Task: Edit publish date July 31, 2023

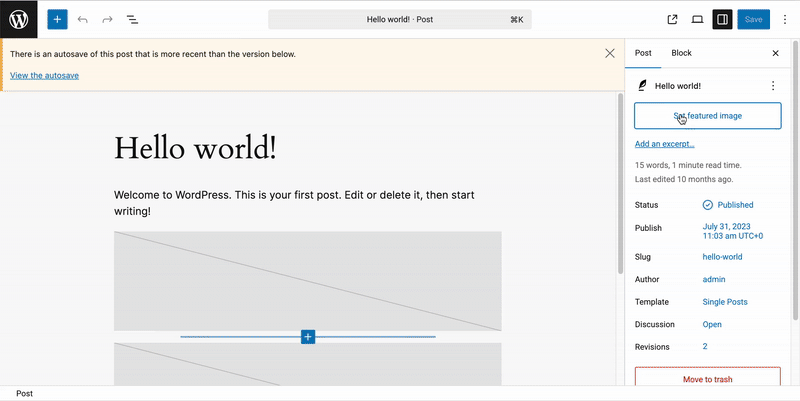Action: [x=733, y=231]
